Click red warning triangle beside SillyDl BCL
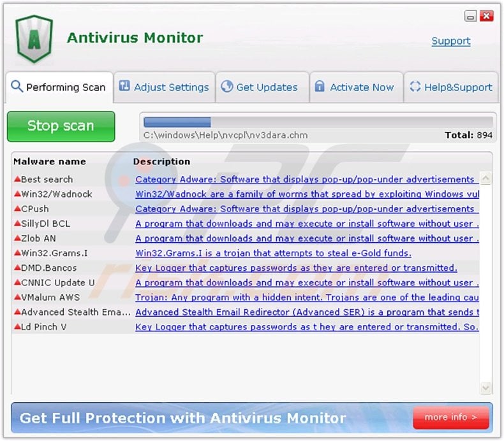Image resolution: width=504 pixels, height=441 pixels. click(x=17, y=223)
